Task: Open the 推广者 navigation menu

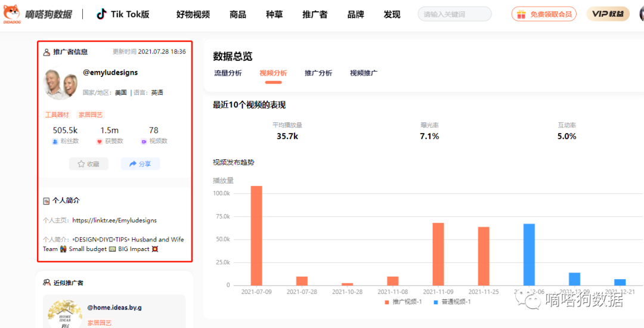Action: (314, 14)
